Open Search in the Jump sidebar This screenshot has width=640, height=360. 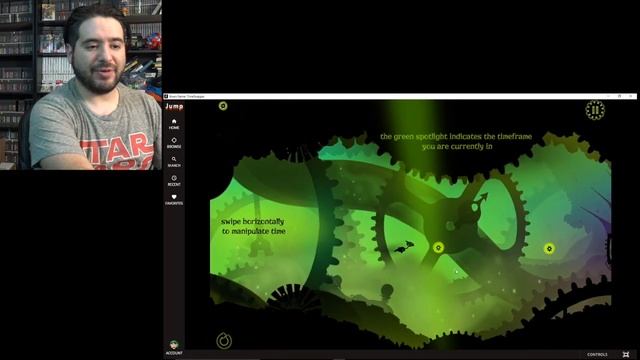pyautogui.click(x=174, y=162)
